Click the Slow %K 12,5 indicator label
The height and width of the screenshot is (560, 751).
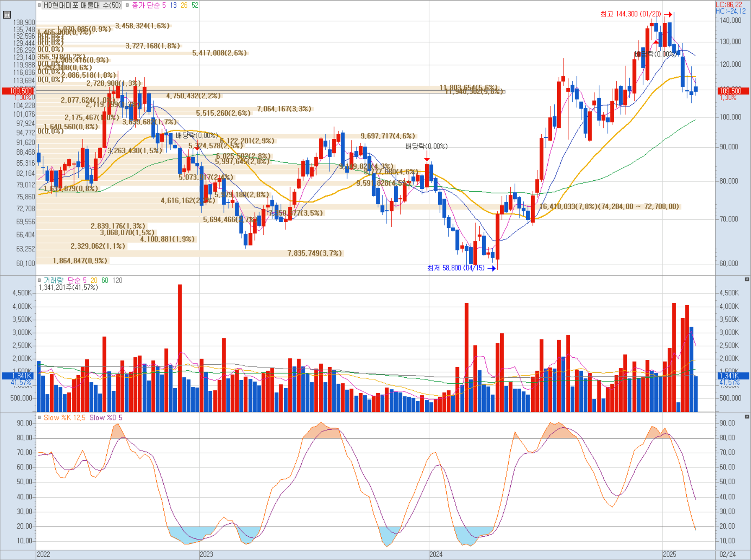[x=65, y=418]
